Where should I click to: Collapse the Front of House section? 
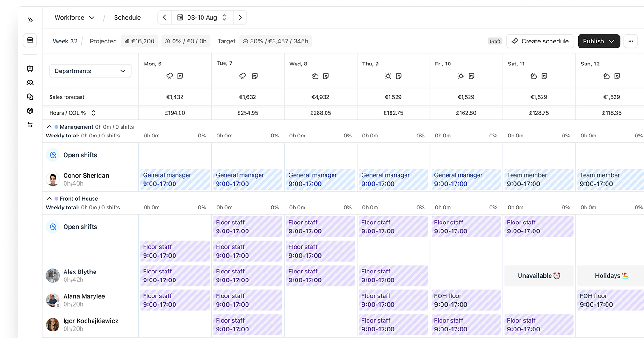coord(49,199)
